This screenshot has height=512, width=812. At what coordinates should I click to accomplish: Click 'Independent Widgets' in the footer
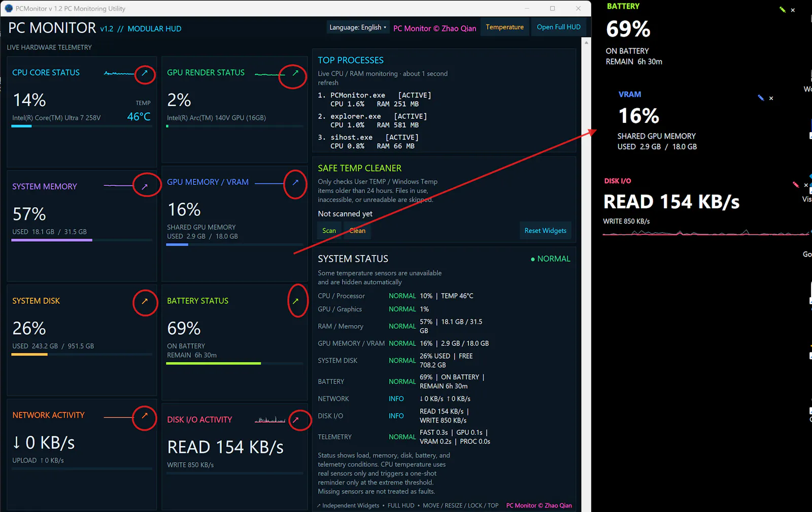tap(351, 505)
